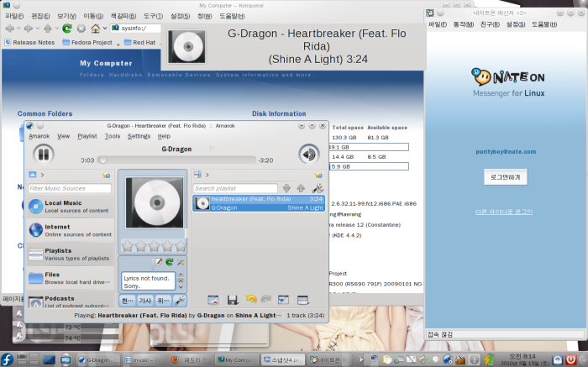The image size is (588, 367).
Task: Open the Playlists category in Amarok
Action: (70, 254)
